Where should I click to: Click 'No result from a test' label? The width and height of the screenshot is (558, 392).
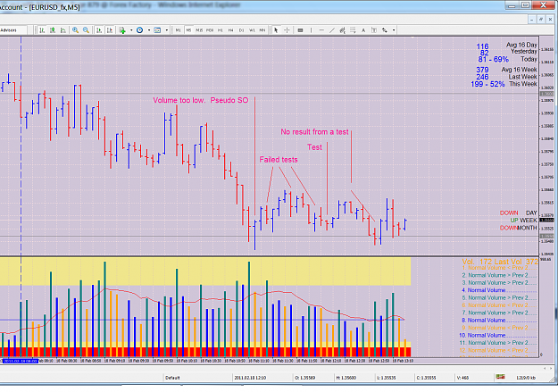[314, 132]
